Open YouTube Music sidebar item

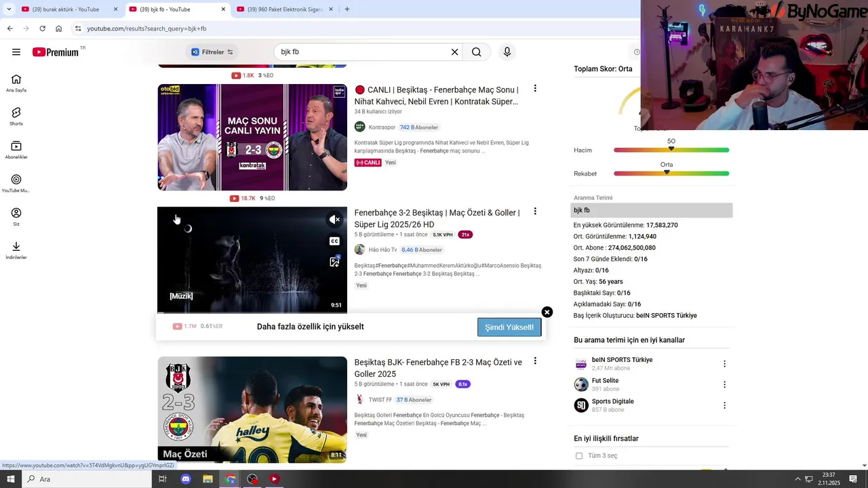(16, 183)
